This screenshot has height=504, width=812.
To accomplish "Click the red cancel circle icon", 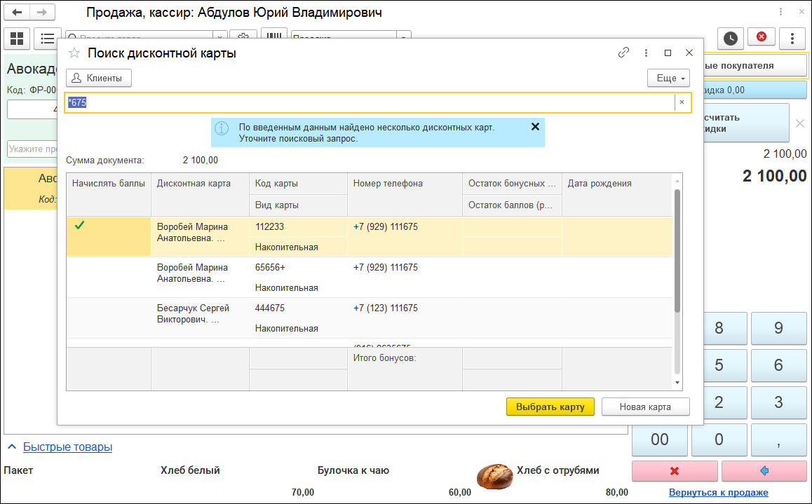I will [762, 37].
